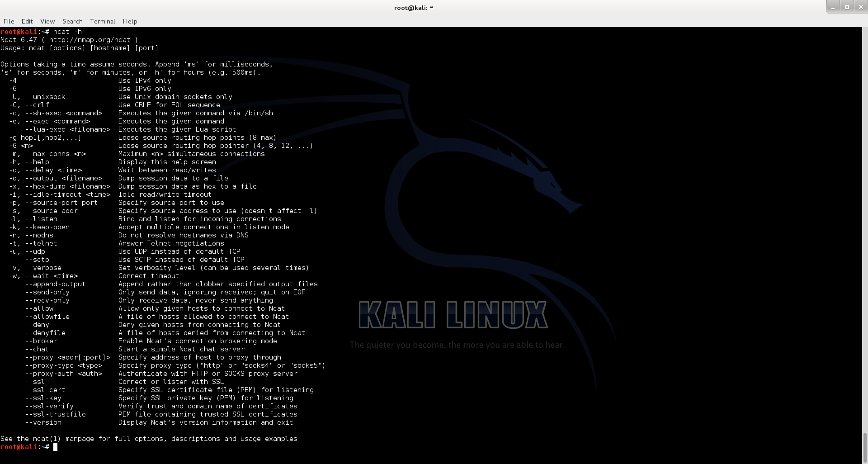Click the '-i, --idle-timeout <time>' option
Screen dimensions: 868x464
coord(60,194)
